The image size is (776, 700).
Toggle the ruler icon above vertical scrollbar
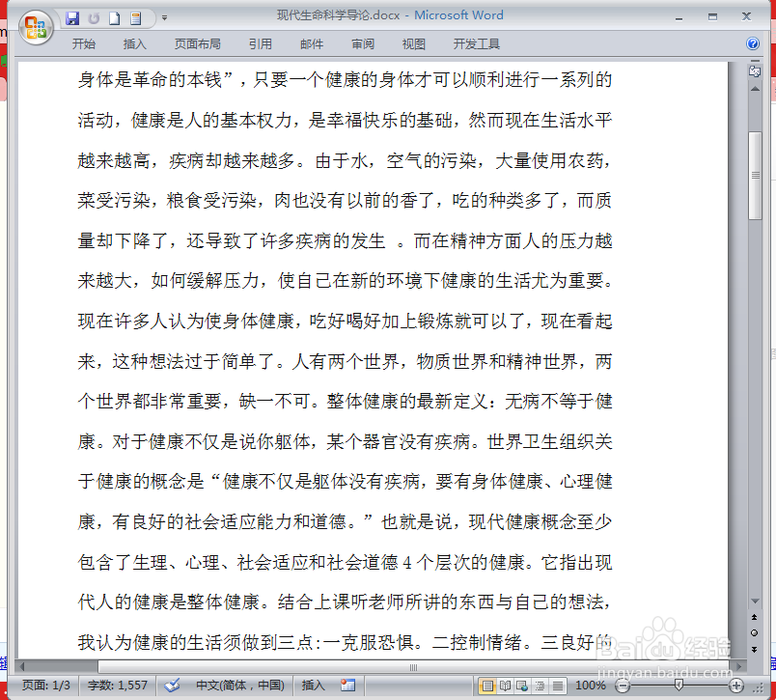pos(755,71)
